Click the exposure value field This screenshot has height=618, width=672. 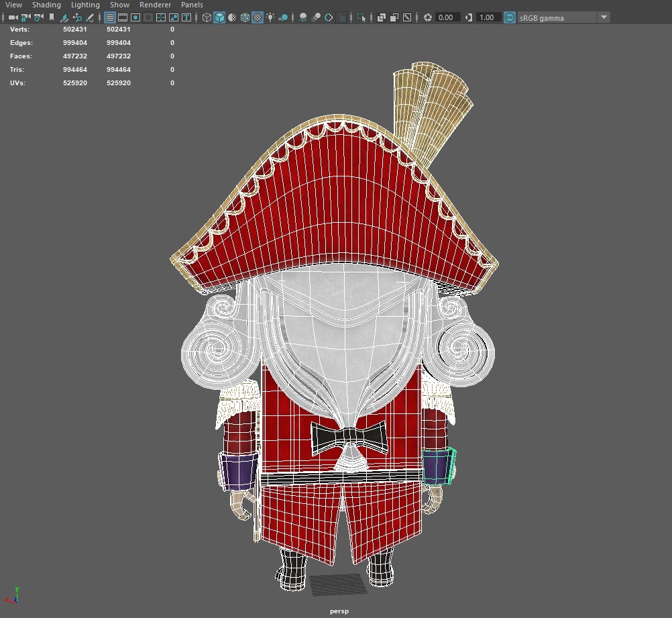point(445,17)
